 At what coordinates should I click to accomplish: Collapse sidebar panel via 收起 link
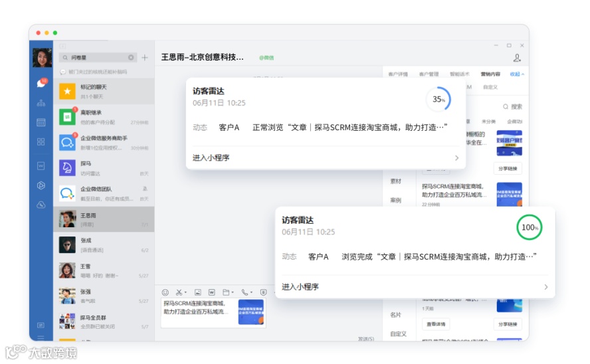517,74
